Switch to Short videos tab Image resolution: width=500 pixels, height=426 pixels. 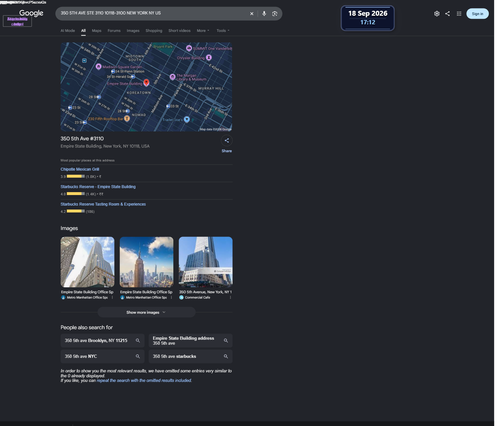point(179,30)
